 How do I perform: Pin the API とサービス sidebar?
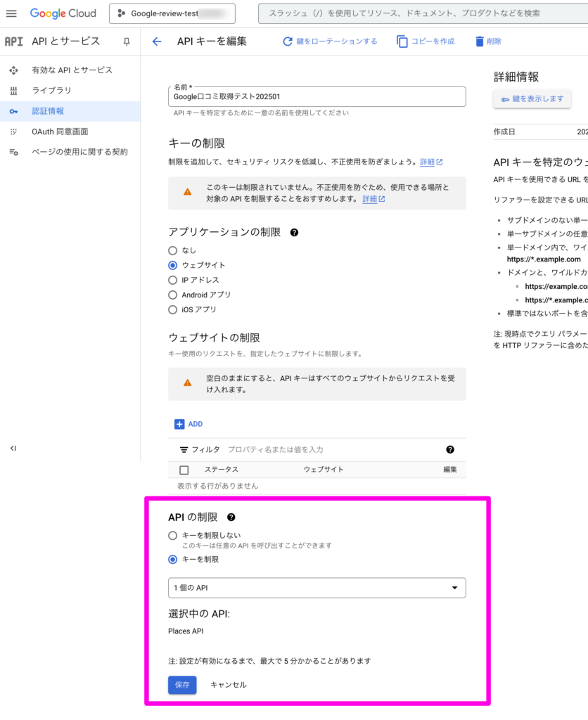click(x=127, y=41)
